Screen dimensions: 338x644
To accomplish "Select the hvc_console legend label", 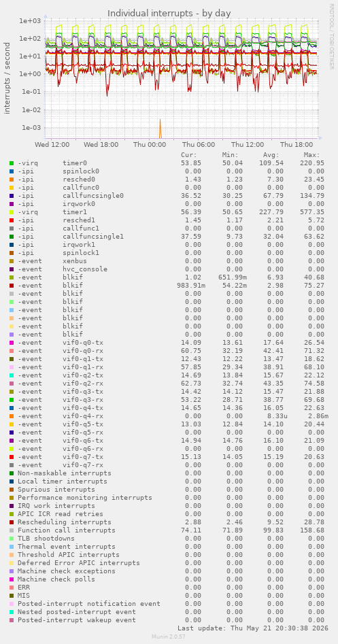I will click(x=85, y=269).
